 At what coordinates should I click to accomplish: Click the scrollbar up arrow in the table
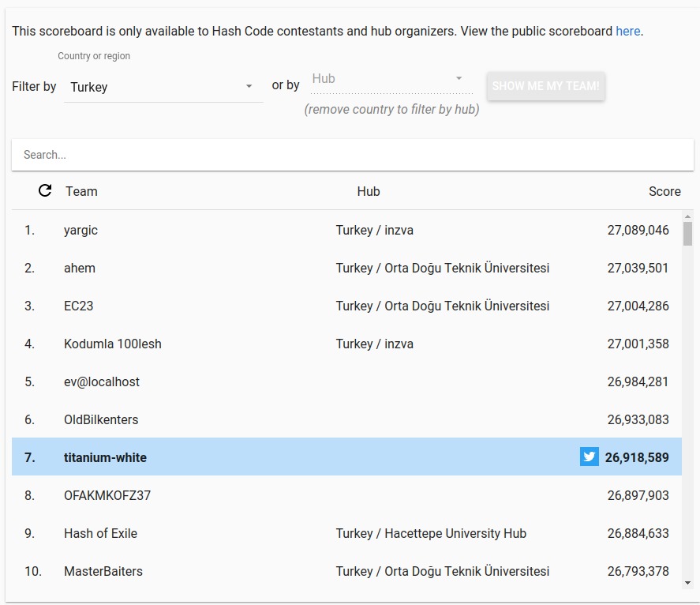[x=687, y=216]
